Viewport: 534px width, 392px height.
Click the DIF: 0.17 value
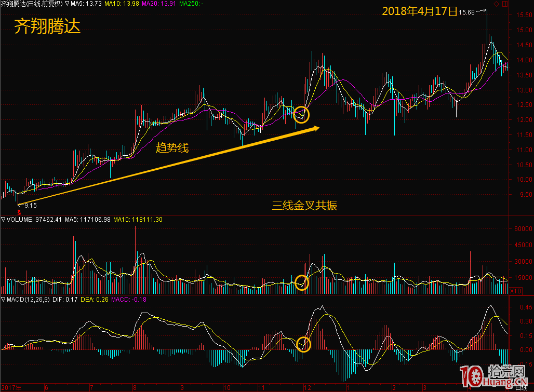65,300
